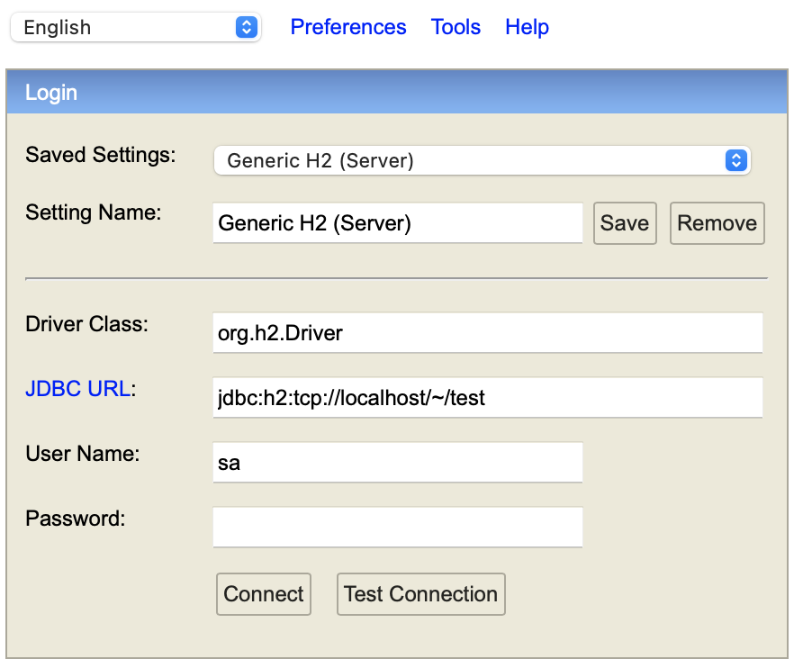Open the English language dropdown
Screen dimensions: 812x659
click(135, 27)
